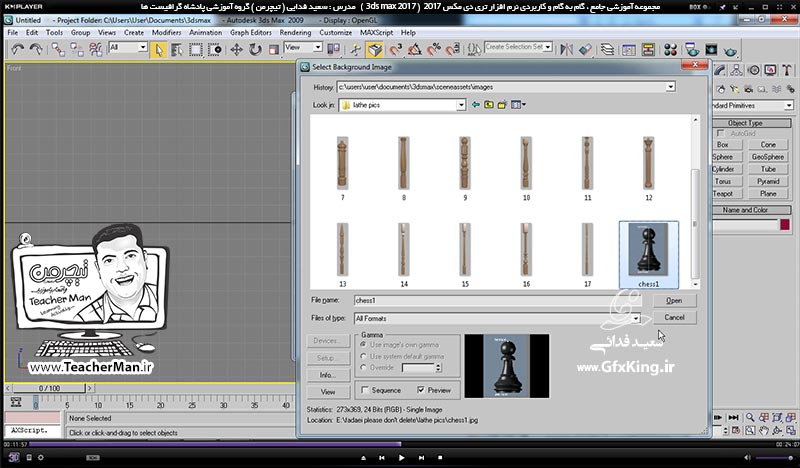800x468 pixels.
Task: Click the Info... button
Action: (x=328, y=375)
